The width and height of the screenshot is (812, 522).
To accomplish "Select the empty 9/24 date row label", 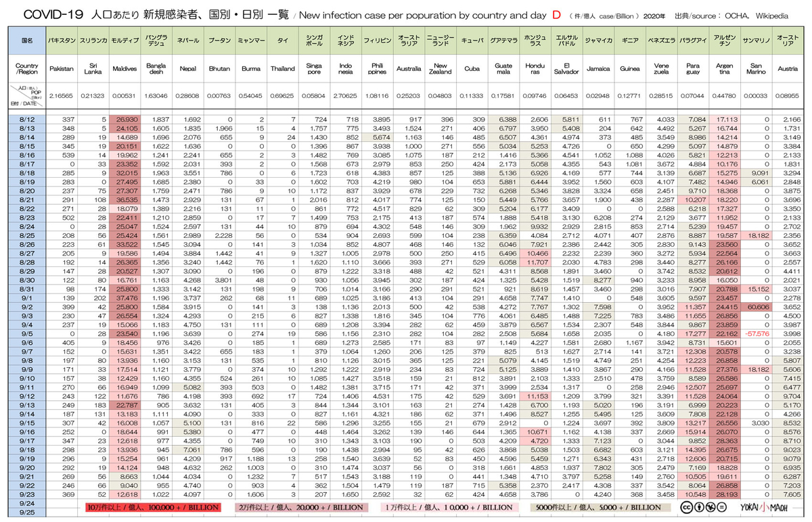I will coord(28,503).
